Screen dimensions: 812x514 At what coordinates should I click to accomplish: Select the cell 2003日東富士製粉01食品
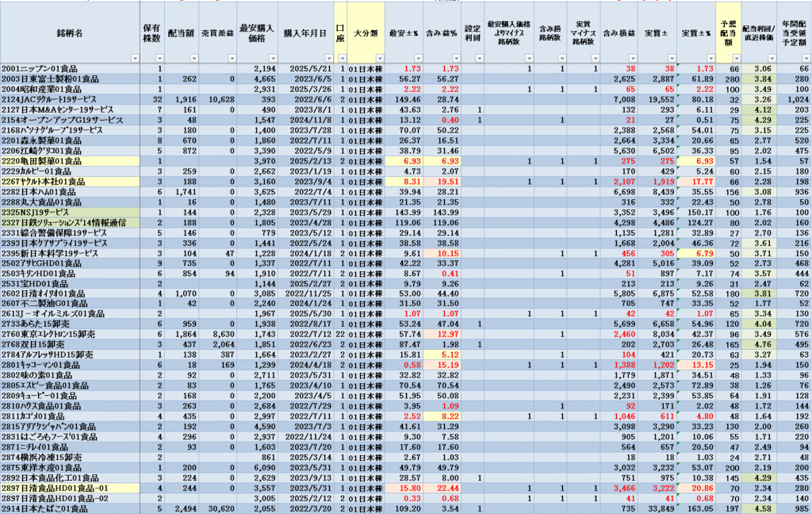pos(70,79)
